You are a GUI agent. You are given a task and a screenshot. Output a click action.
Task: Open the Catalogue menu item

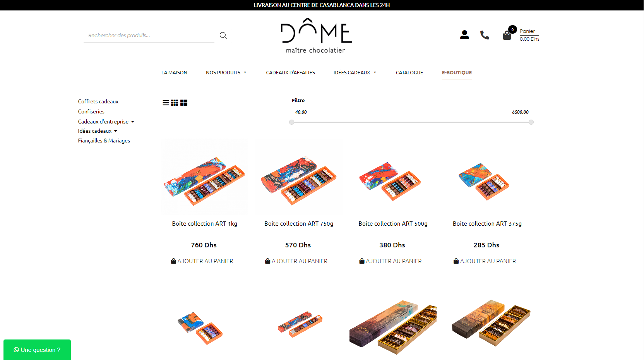[x=409, y=72]
